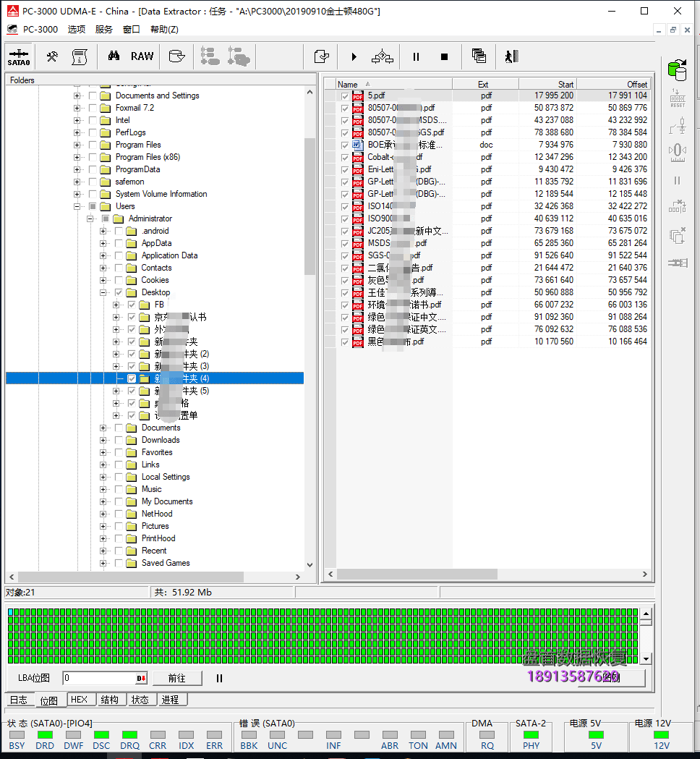Screen dimensions: 700x759
Task: Sort by the Ext column header
Action: [485, 84]
